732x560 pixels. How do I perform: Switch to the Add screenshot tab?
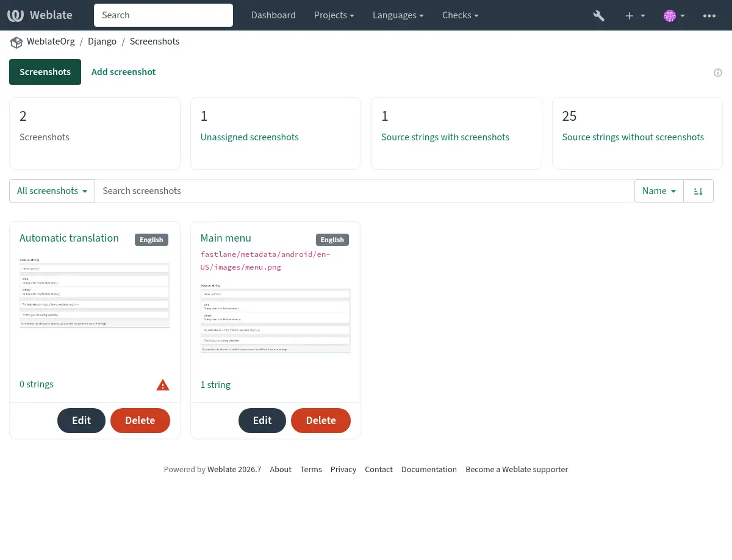tap(124, 72)
